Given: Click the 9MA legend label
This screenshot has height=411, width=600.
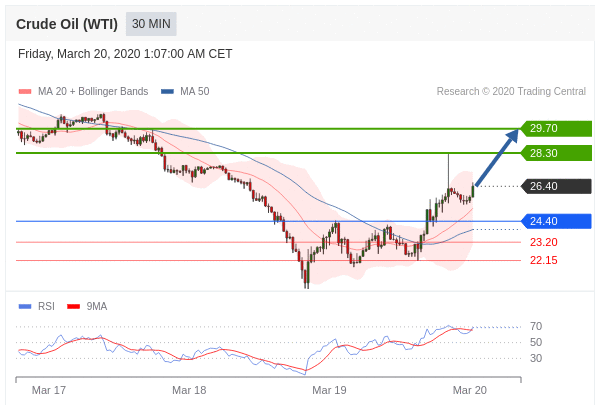Looking at the screenshot, I should tap(97, 307).
